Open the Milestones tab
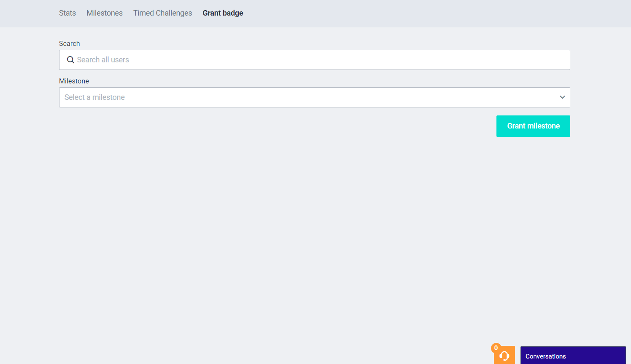The width and height of the screenshot is (631, 364). (x=105, y=13)
